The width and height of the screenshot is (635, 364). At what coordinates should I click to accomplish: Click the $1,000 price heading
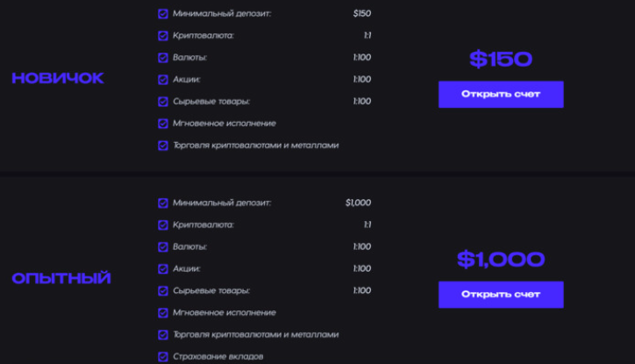click(x=501, y=259)
